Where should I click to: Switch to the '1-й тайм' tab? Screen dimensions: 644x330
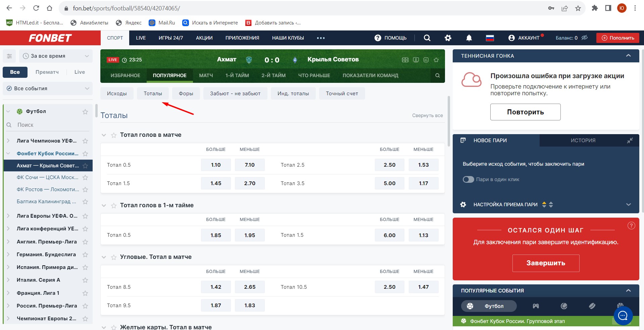pyautogui.click(x=237, y=75)
